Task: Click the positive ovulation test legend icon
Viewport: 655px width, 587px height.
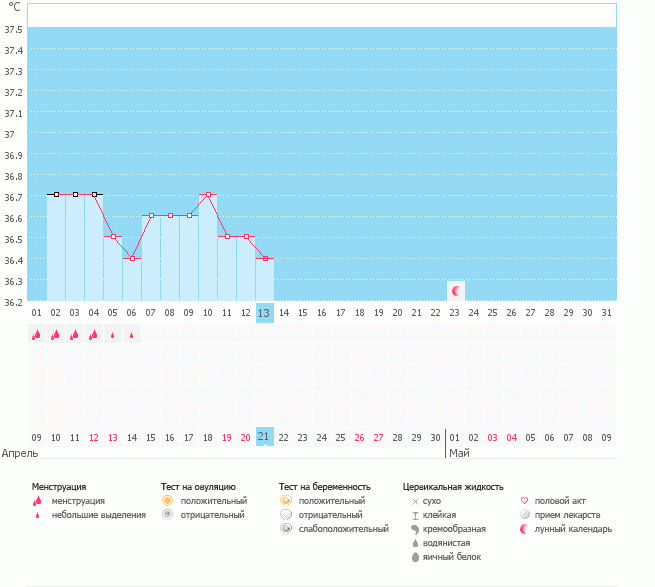Action: pyautogui.click(x=168, y=500)
